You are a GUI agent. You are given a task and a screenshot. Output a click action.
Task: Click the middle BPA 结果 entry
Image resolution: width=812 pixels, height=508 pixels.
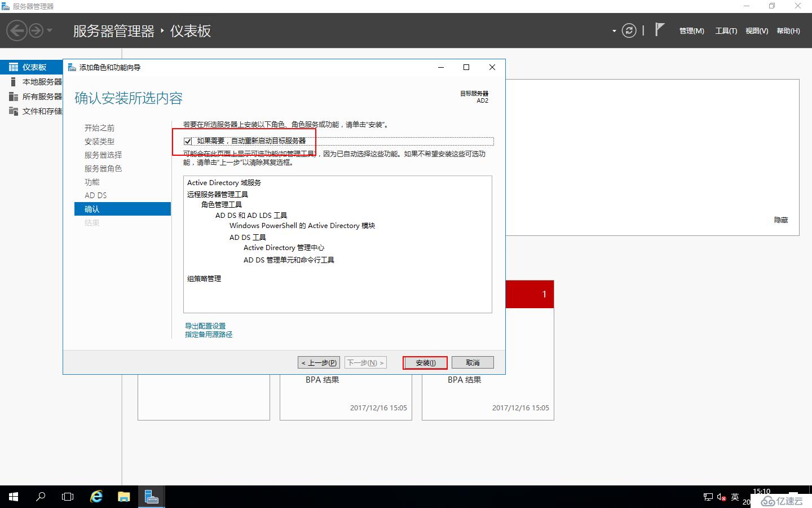point(323,380)
